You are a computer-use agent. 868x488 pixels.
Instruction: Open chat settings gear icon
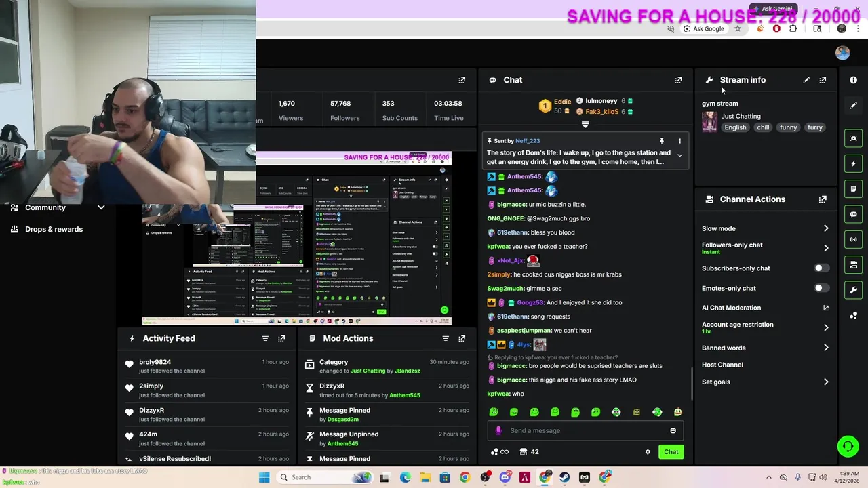point(648,452)
